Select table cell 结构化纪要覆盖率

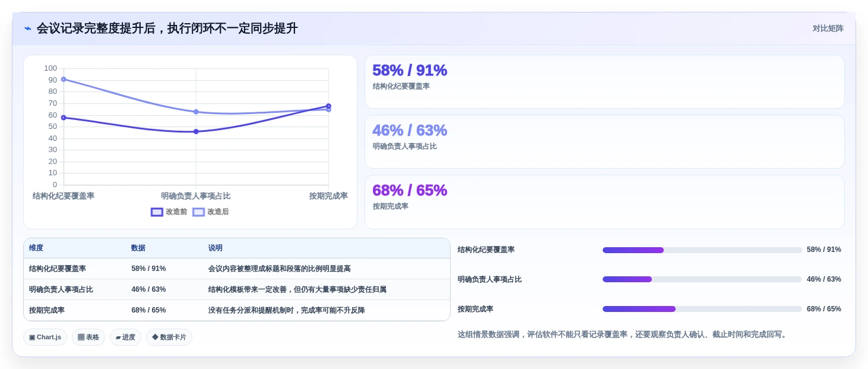point(58,269)
